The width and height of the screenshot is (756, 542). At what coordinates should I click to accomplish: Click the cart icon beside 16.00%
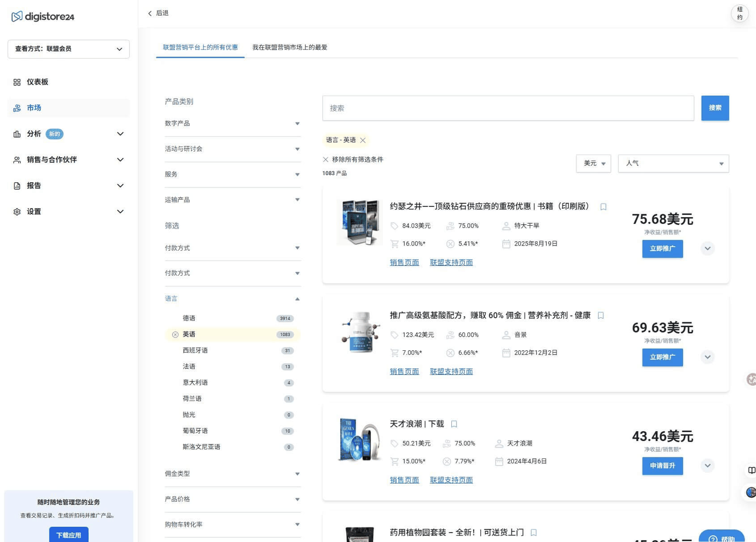[x=395, y=244]
